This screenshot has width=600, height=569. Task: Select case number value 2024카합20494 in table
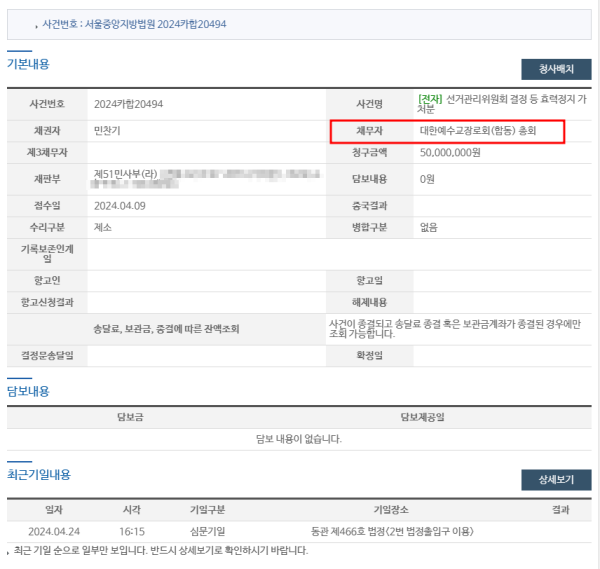(x=128, y=104)
